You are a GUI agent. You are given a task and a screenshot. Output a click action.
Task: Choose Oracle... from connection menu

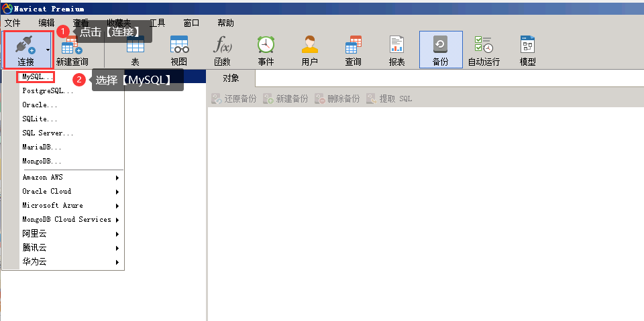point(40,105)
